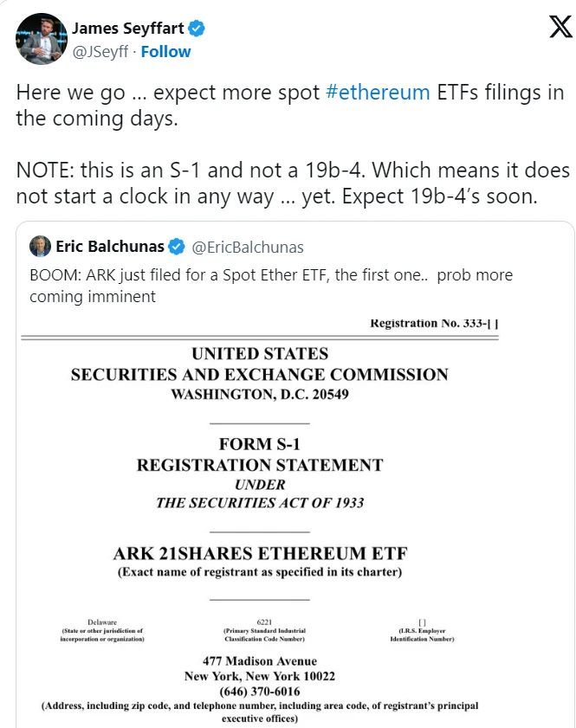Click the @EricBalchunas handle
This screenshot has height=728, width=576.
coord(251,247)
